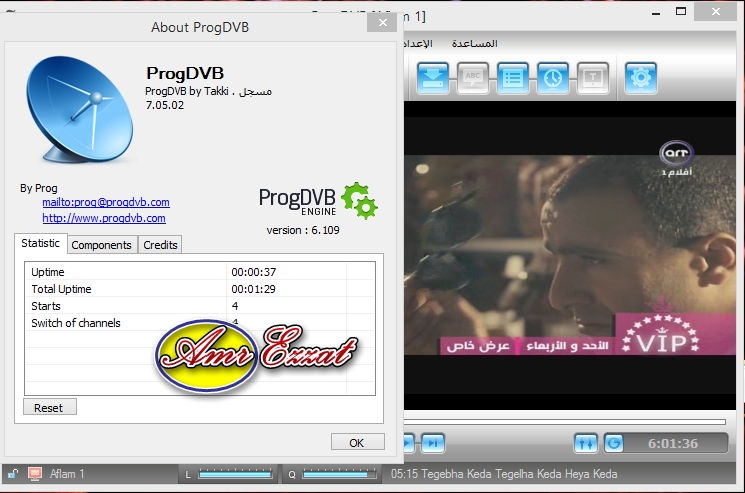Click the video playback area
The width and height of the screenshot is (745, 493).
coord(569,255)
